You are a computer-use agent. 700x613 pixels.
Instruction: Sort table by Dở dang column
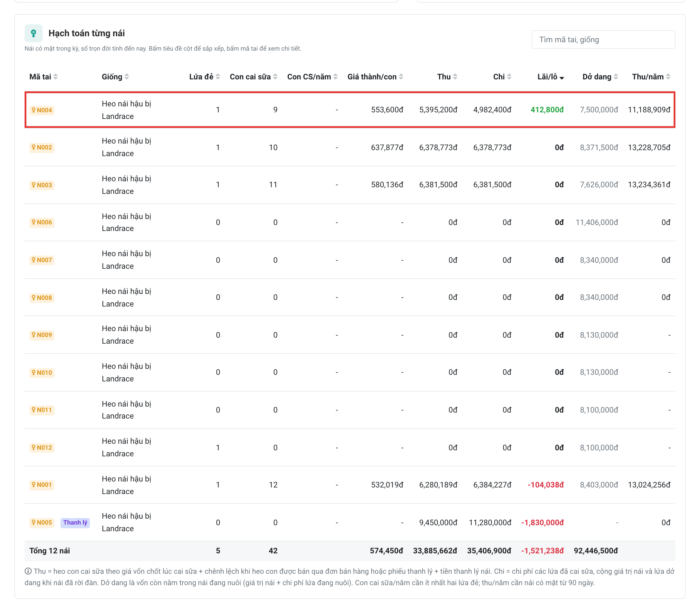click(600, 77)
